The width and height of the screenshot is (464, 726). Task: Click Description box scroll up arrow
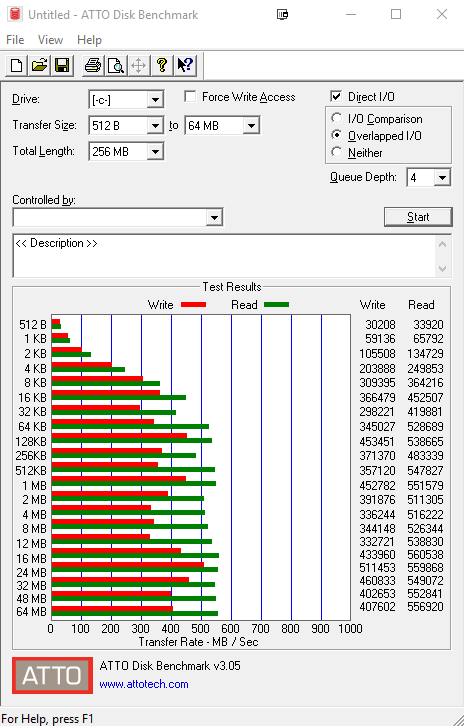pyautogui.click(x=443, y=244)
